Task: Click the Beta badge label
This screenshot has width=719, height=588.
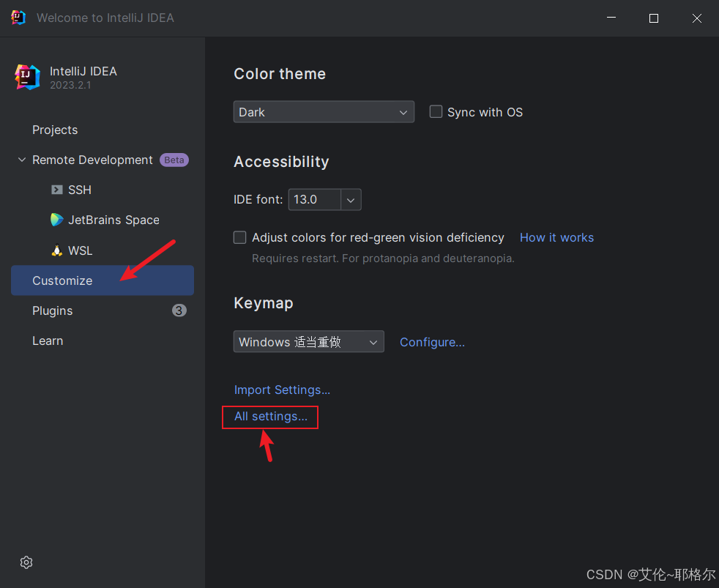Action: (174, 160)
